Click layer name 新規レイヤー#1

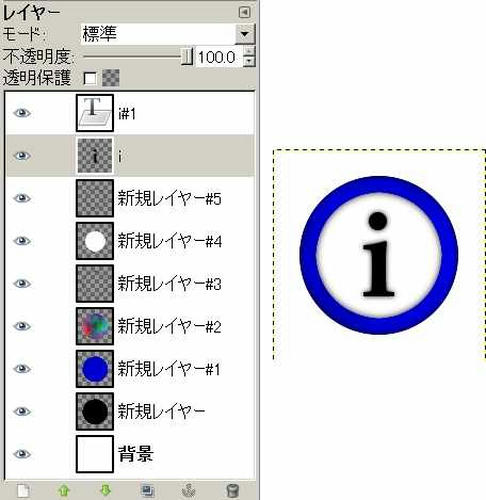tap(169, 369)
